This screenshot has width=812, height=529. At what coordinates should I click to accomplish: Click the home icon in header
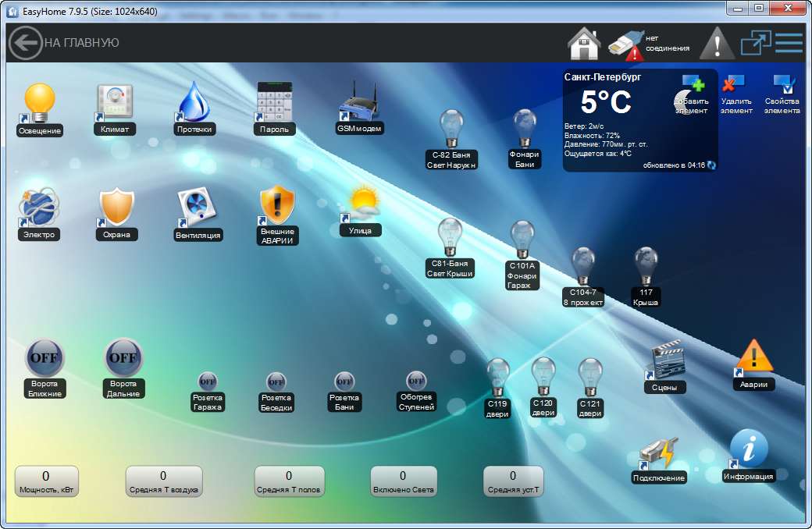(583, 44)
